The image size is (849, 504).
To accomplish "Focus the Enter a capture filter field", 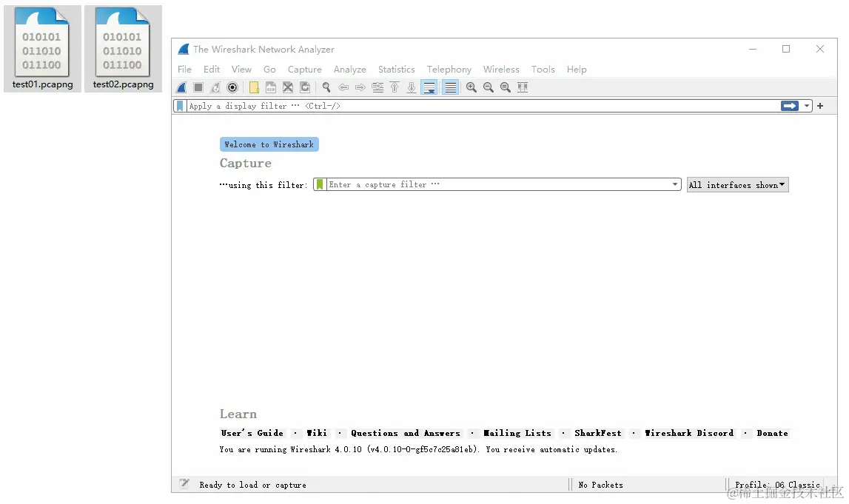I will [x=498, y=184].
